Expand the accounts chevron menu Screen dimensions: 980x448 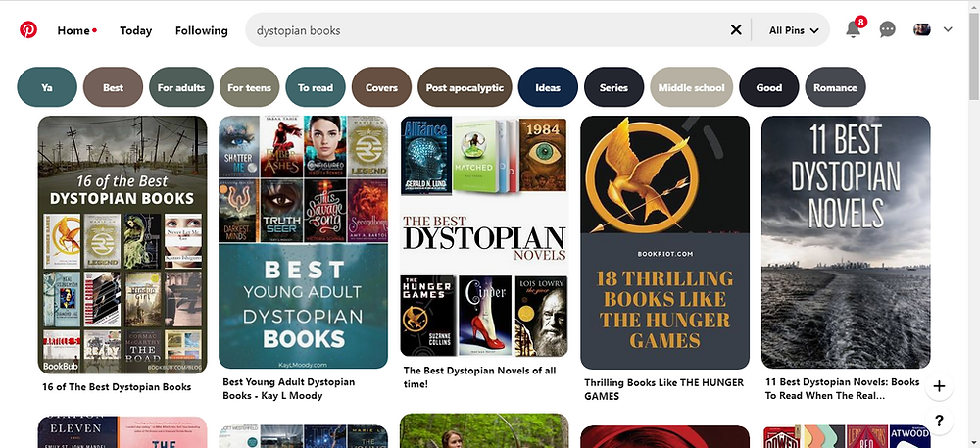pos(948,29)
